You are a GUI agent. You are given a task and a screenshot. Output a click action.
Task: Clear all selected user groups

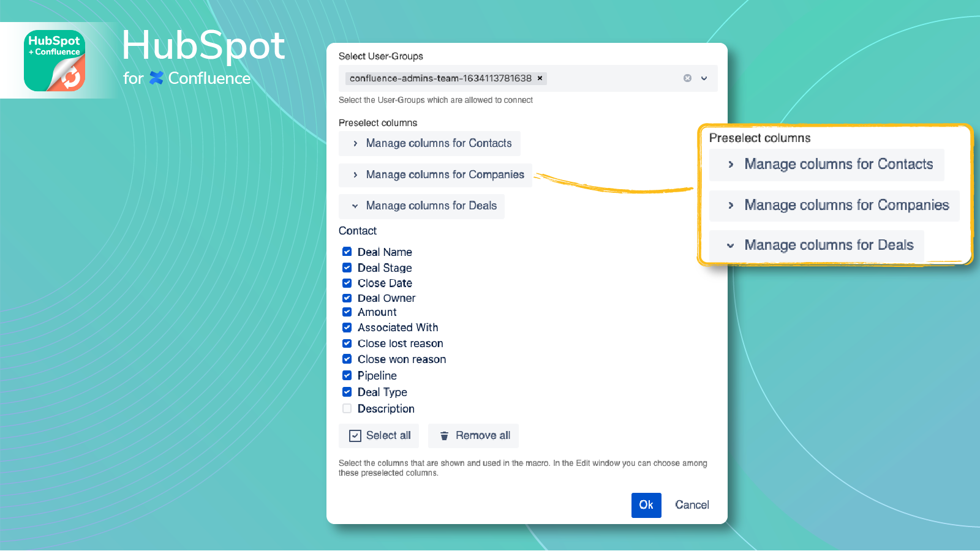click(687, 78)
